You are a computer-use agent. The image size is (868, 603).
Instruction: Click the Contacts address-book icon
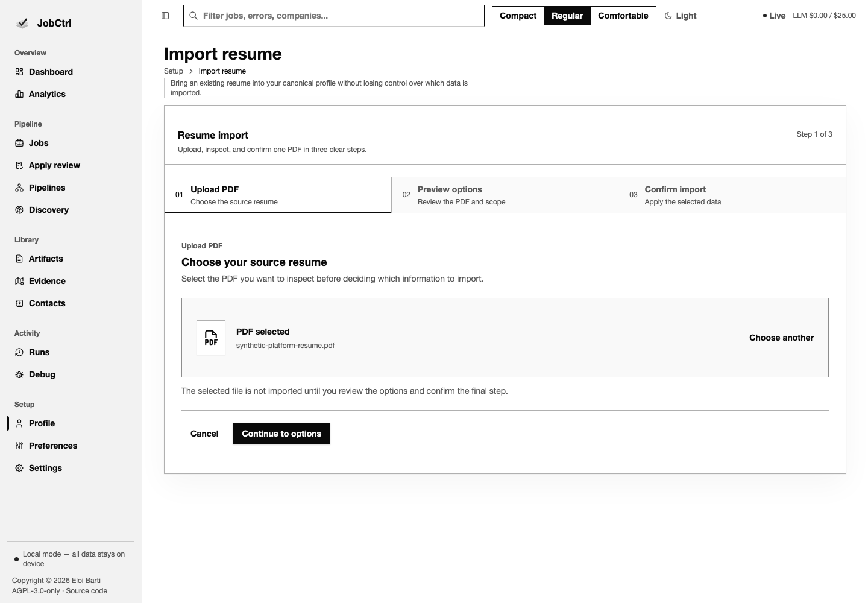click(19, 303)
